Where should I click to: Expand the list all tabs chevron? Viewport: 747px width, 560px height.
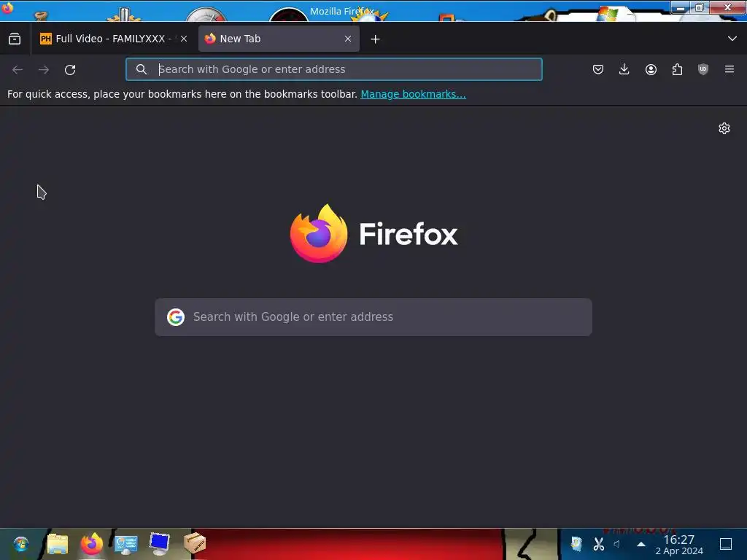point(732,39)
